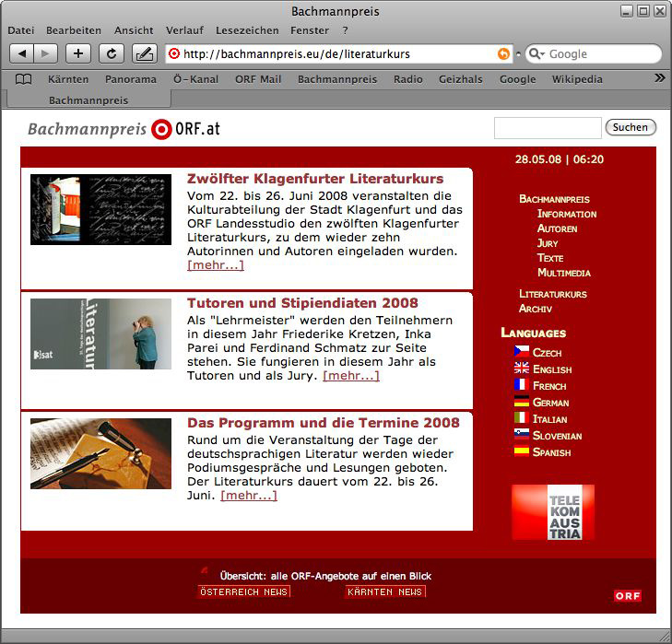Open headline Zwölfter Klagenfurter Literaturkurs
The width and height of the screenshot is (672, 644).
[x=315, y=179]
